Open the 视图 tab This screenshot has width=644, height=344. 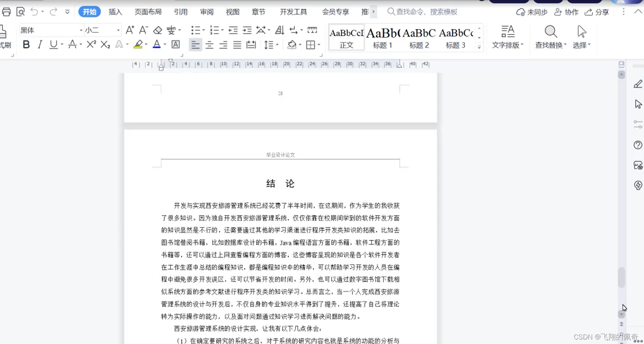point(232,12)
